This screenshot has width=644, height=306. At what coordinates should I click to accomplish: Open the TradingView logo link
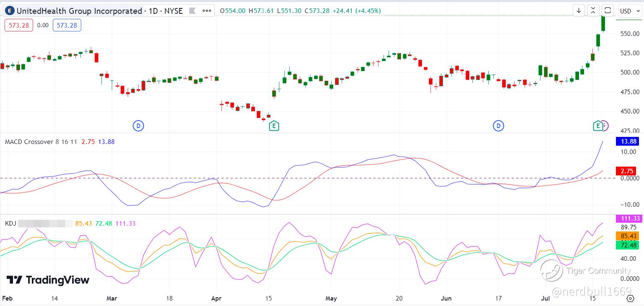[x=48, y=280]
